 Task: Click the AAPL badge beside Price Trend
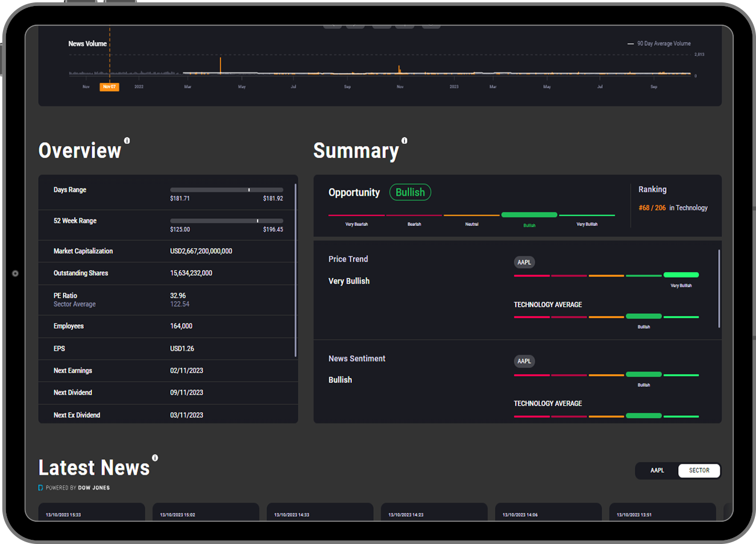524,262
